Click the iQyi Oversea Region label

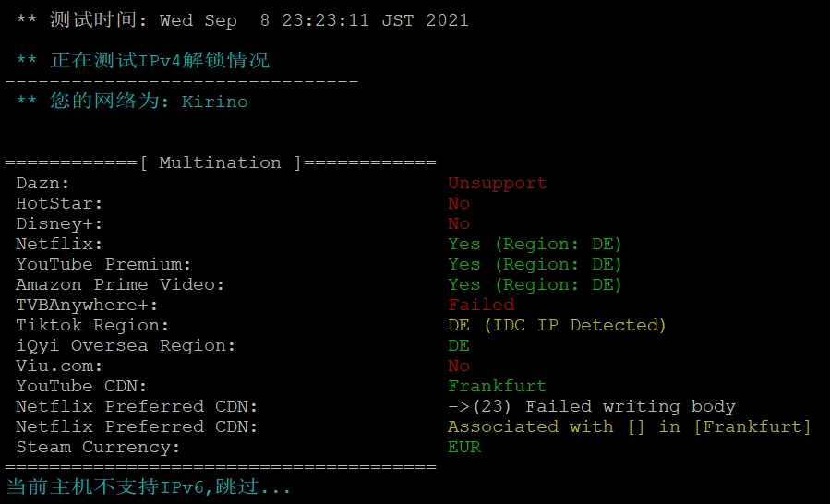click(126, 346)
